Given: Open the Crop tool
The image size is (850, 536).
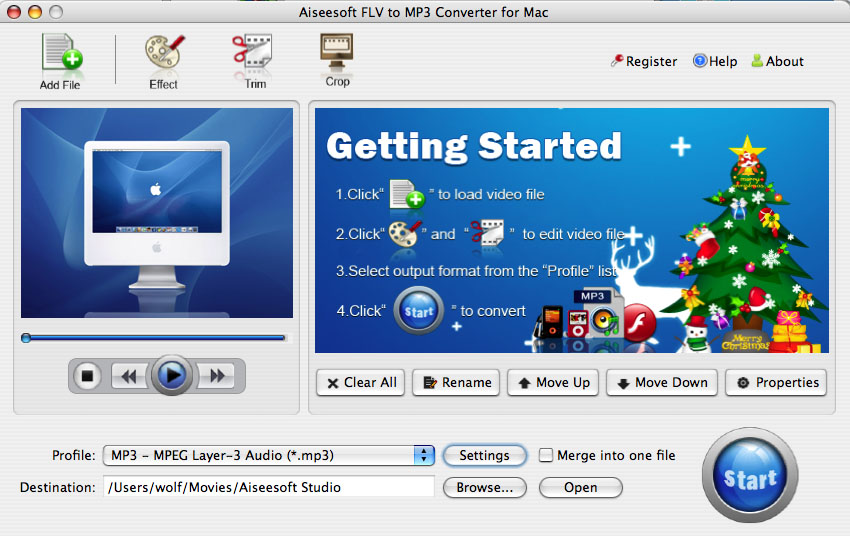Looking at the screenshot, I should (337, 60).
